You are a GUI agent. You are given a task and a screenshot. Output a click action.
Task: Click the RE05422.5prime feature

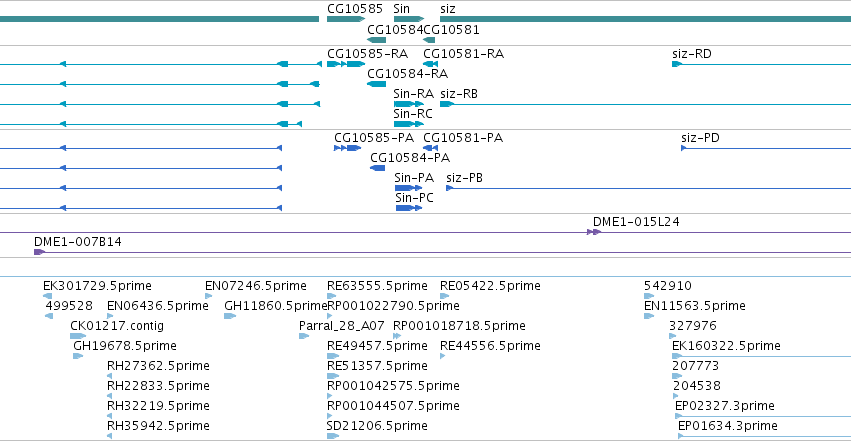(444, 296)
